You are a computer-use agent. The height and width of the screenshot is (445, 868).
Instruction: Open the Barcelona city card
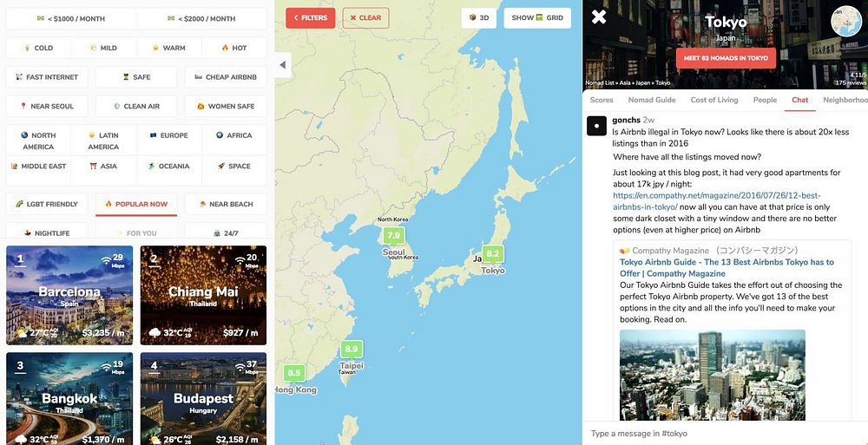(69, 296)
